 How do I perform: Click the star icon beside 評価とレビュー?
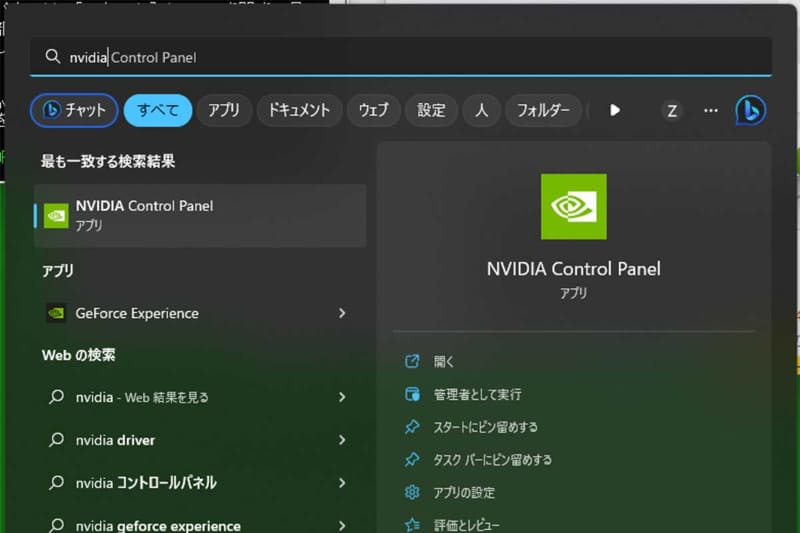pyautogui.click(x=412, y=525)
